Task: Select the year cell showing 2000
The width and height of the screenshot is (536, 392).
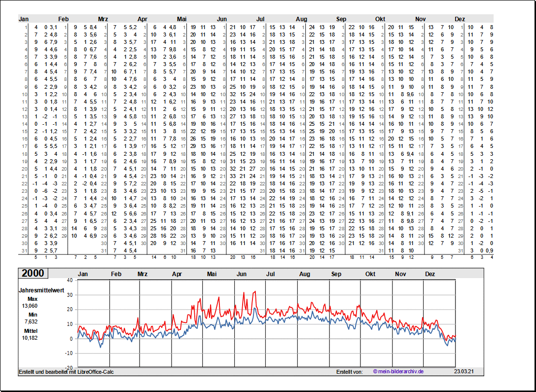Action: click(x=33, y=273)
